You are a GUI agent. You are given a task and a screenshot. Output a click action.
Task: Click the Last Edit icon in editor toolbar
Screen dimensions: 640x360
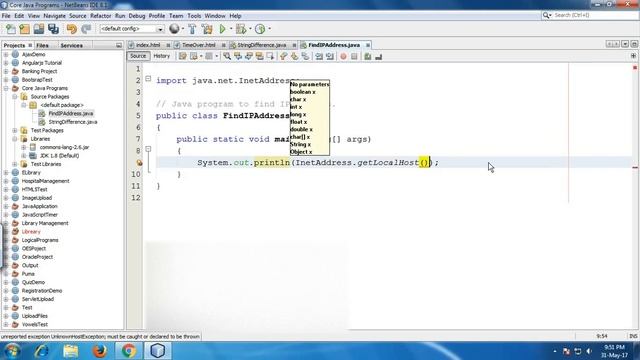pyautogui.click(x=182, y=56)
